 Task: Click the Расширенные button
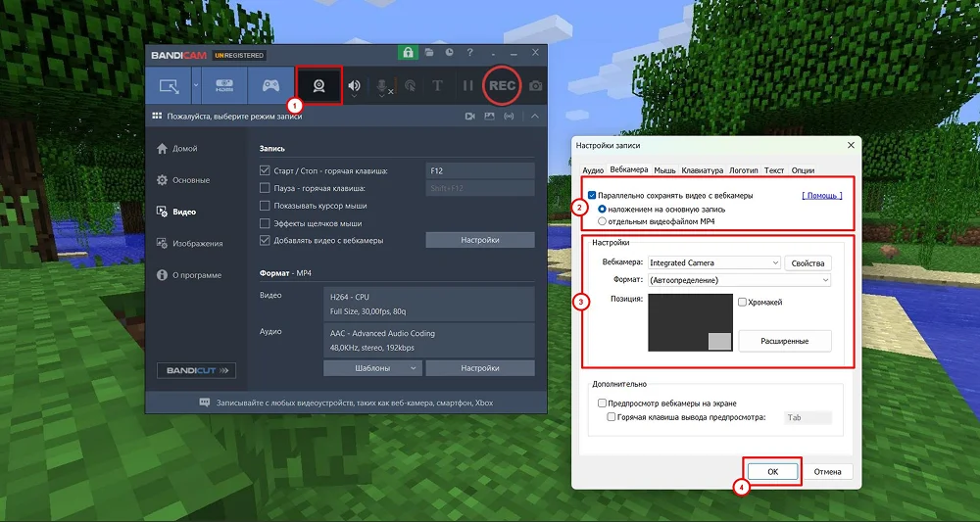785,341
